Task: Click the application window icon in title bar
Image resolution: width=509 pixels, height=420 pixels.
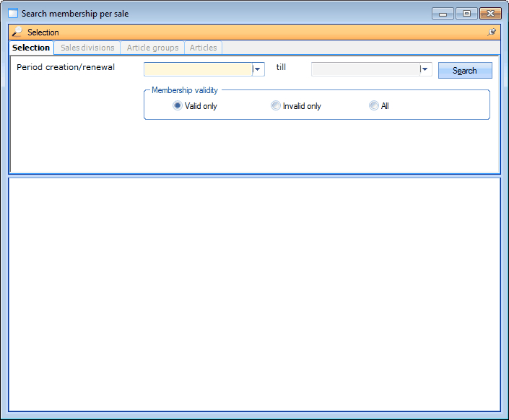Action: point(12,13)
